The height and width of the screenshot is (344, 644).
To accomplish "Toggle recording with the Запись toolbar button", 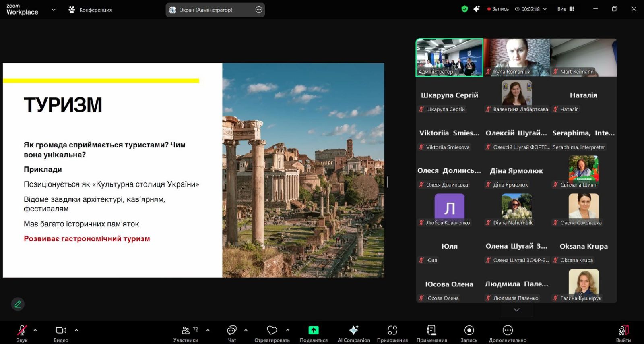I will (x=469, y=331).
